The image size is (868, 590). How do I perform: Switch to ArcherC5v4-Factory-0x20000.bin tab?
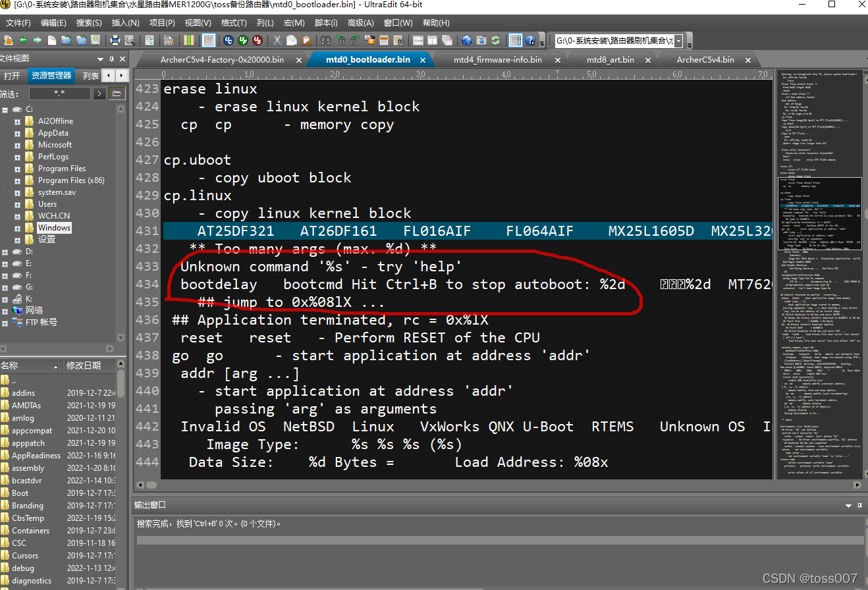(x=222, y=59)
